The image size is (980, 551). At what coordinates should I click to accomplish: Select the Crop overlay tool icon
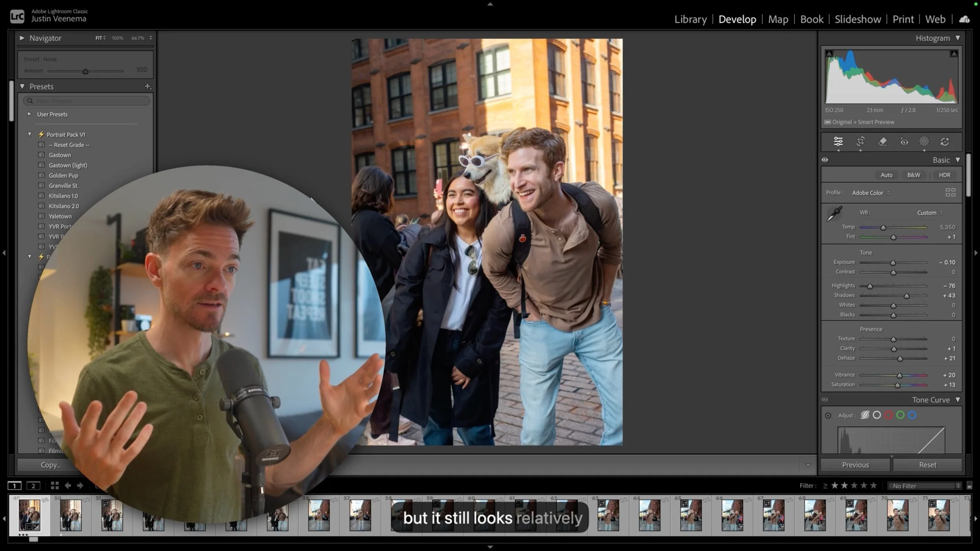860,141
